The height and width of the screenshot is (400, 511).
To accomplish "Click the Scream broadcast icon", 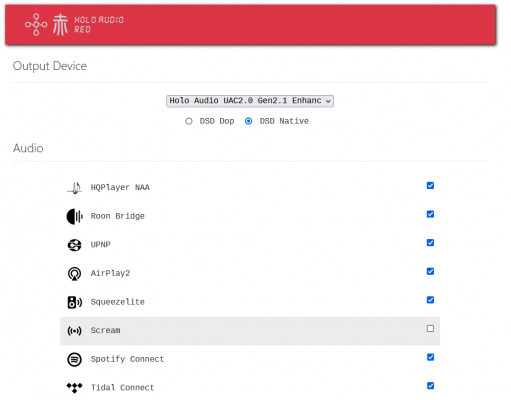I will click(x=74, y=331).
